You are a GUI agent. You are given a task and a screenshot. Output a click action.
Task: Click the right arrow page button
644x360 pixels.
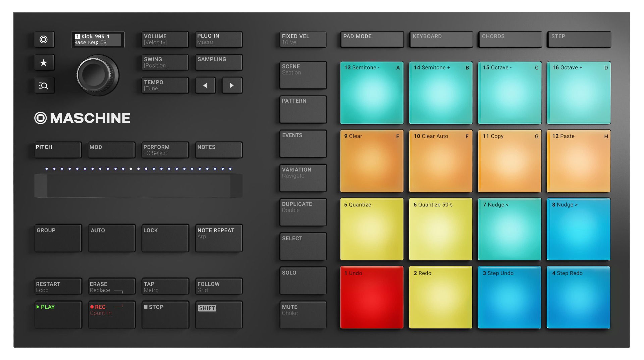coord(232,86)
